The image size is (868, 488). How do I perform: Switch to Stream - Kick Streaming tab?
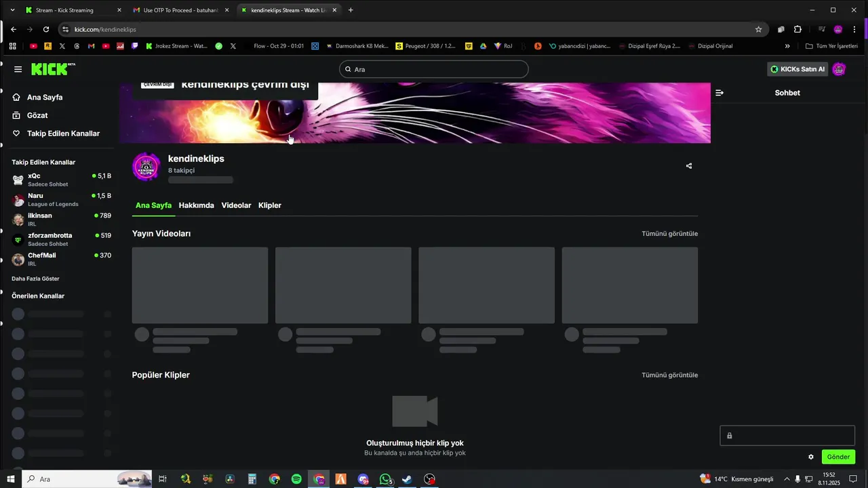click(x=73, y=10)
